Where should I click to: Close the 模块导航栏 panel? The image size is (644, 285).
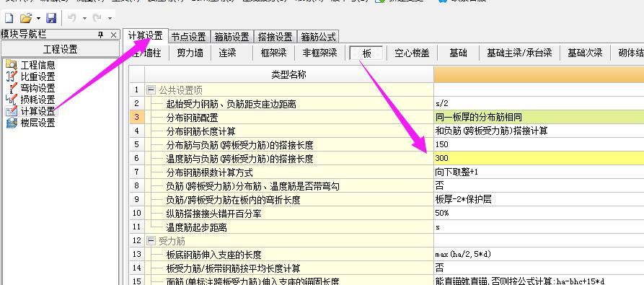(113, 35)
